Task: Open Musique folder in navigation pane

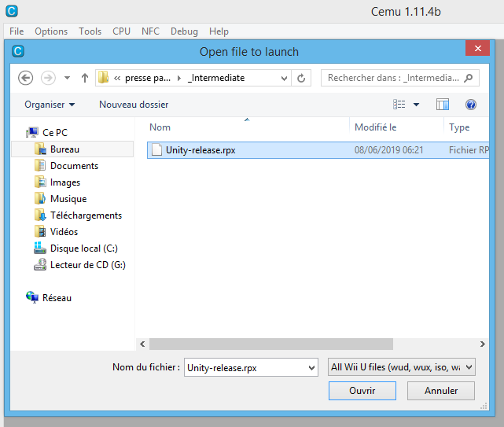Action: coord(61,199)
